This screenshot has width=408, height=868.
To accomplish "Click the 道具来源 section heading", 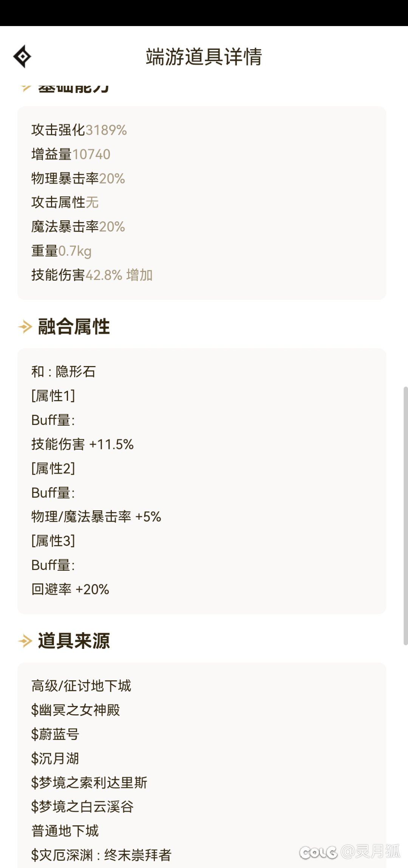I will pyautogui.click(x=74, y=641).
